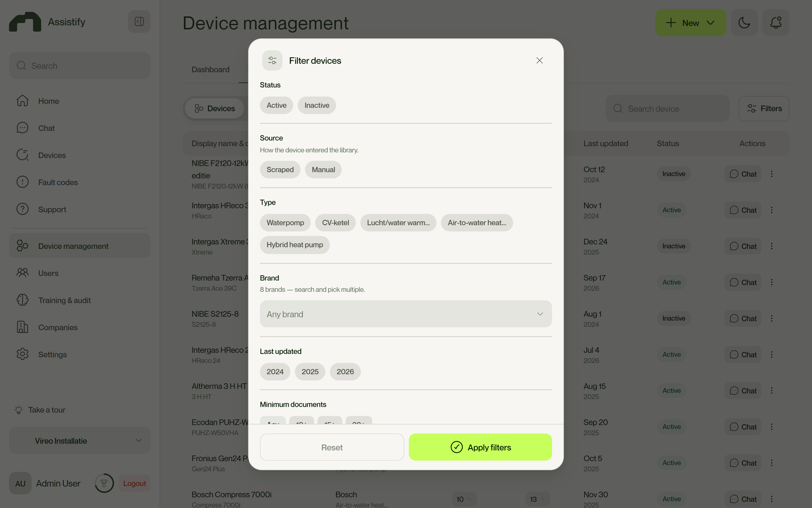812x508 pixels.
Task: Click the trophy progress icon
Action: 104,483
